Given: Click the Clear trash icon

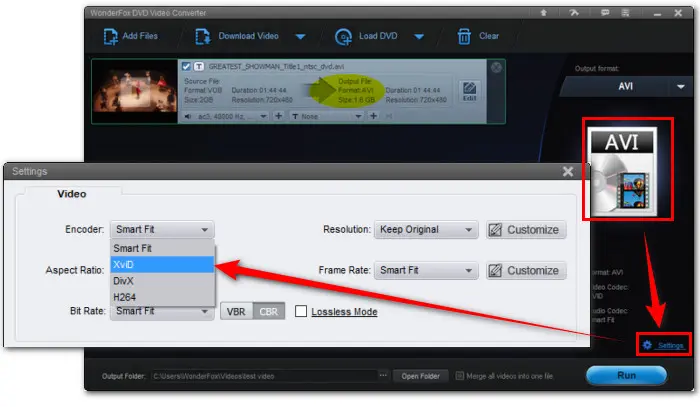Looking at the screenshot, I should tap(464, 36).
